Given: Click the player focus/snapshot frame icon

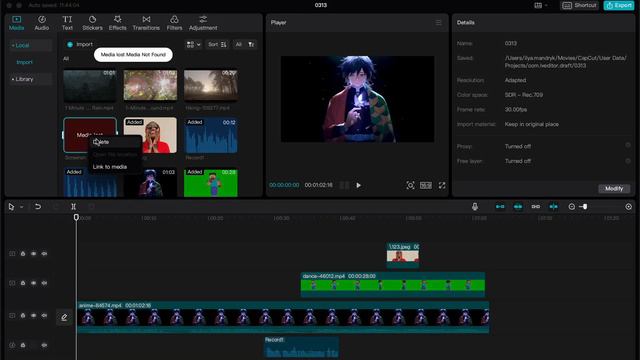Looking at the screenshot, I should pos(410,185).
